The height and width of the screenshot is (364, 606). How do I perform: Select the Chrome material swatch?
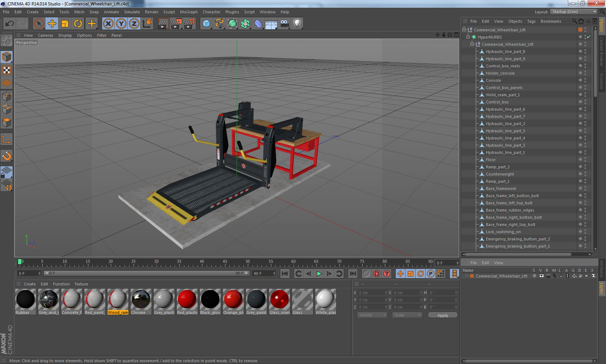click(141, 301)
